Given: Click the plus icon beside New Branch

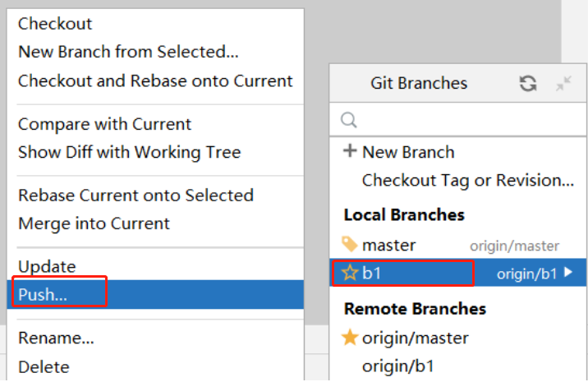Looking at the screenshot, I should [350, 151].
